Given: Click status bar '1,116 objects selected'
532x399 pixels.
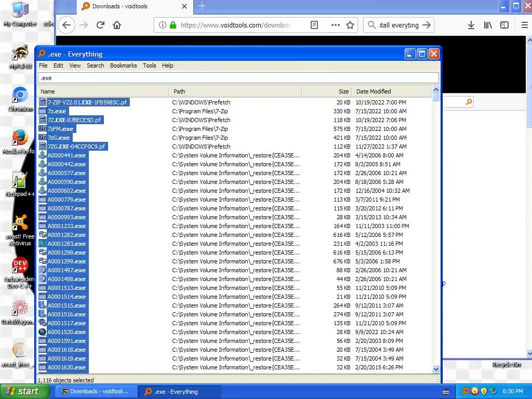Looking at the screenshot, I should click(65, 380).
